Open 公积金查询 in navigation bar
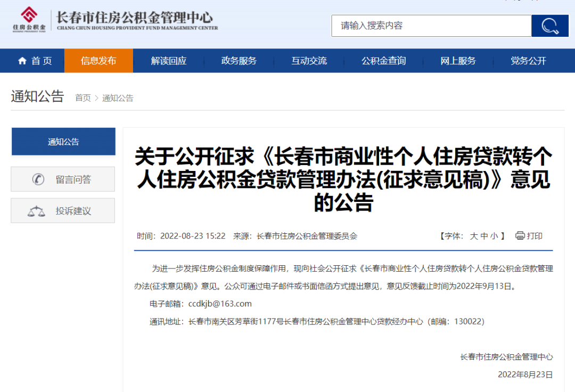This screenshot has height=392, width=575. point(383,61)
